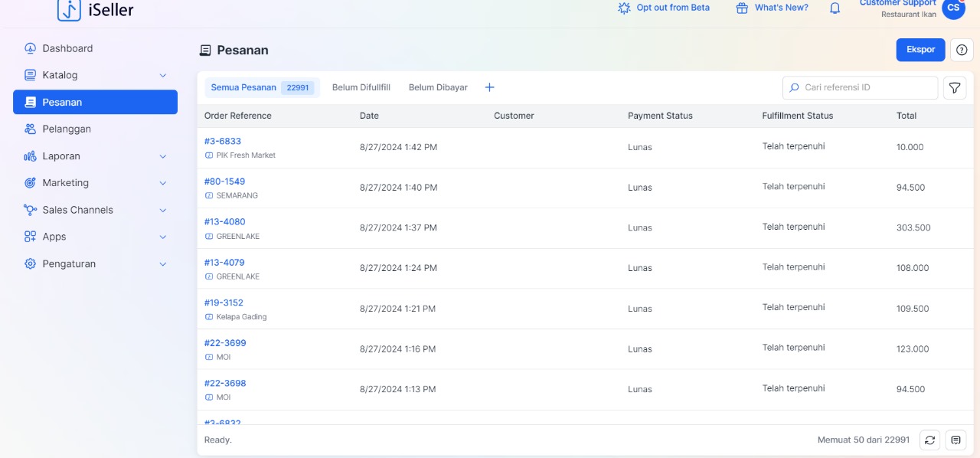Open the What's New? link
The height and width of the screenshot is (458, 980).
coord(782,8)
